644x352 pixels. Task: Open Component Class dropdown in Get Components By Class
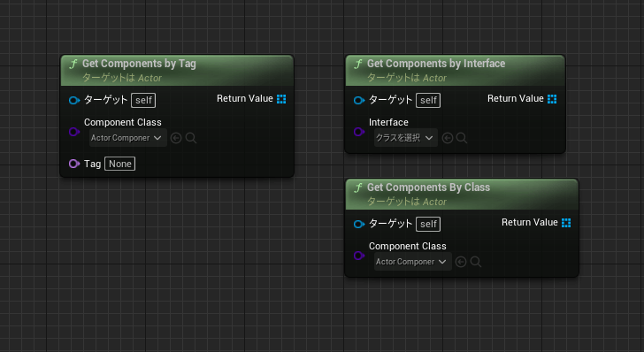click(x=413, y=262)
